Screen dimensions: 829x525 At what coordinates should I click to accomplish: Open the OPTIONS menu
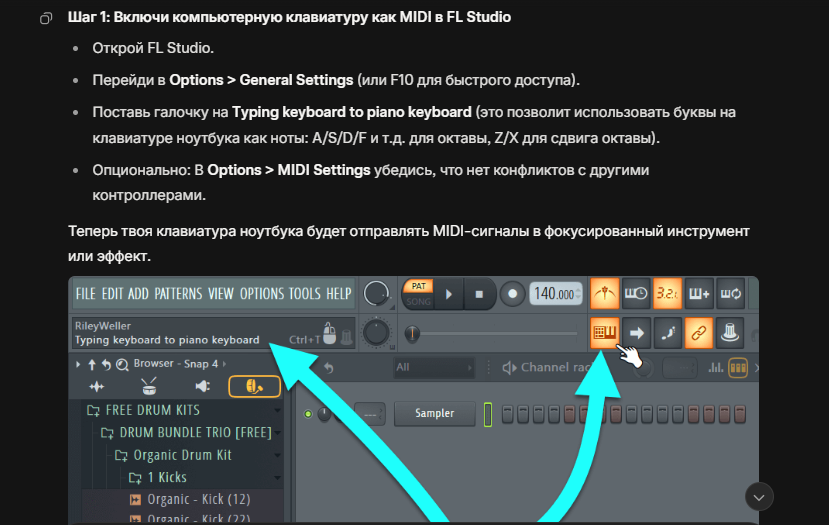(x=262, y=293)
